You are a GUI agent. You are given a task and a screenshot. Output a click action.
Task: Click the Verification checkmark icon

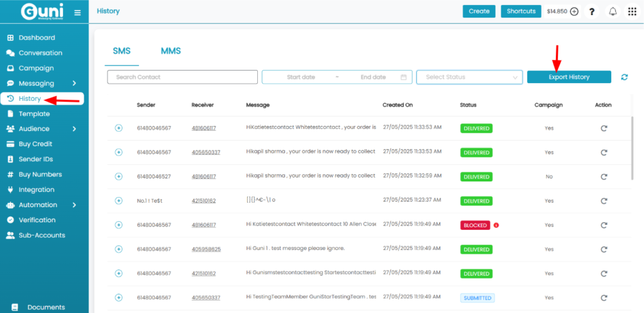(11, 220)
